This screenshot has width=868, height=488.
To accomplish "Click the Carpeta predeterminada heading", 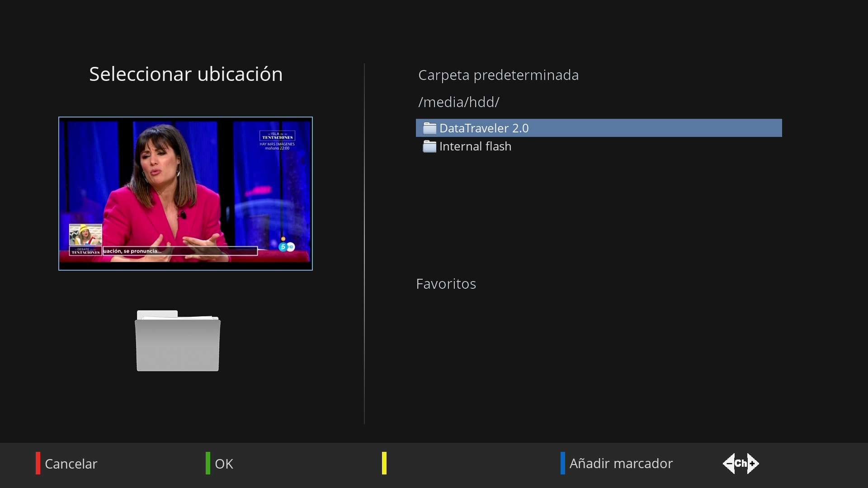I will point(498,75).
